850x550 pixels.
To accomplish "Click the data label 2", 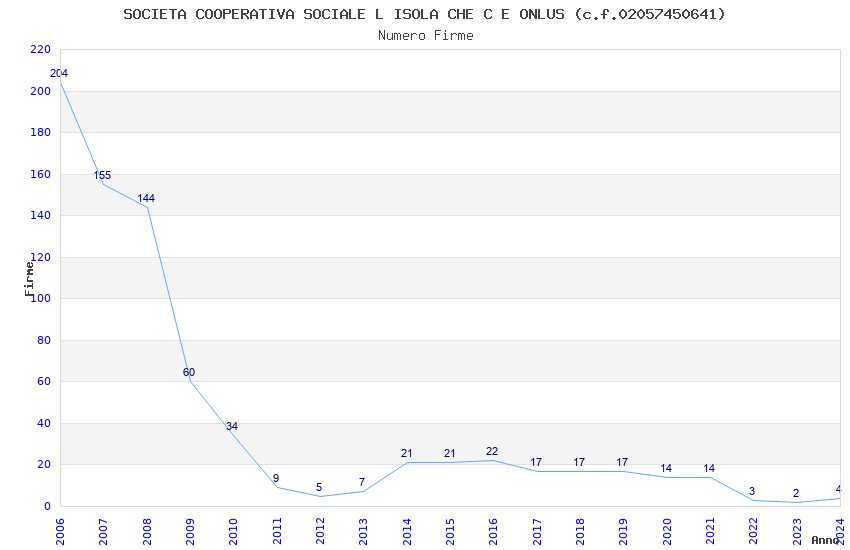I will coord(796,494).
